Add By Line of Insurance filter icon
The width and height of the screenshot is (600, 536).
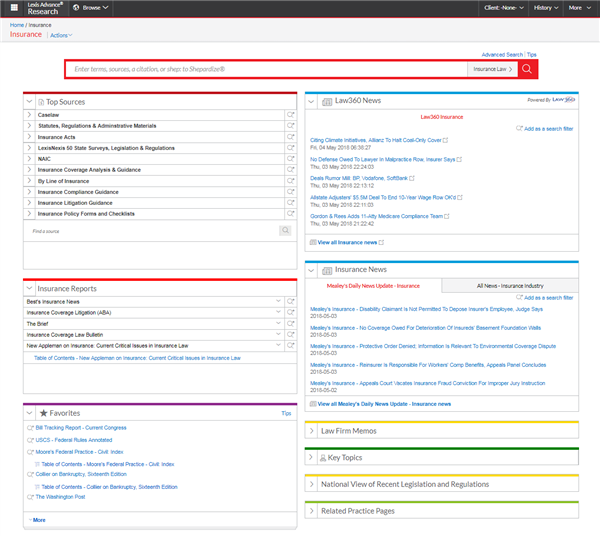(291, 181)
